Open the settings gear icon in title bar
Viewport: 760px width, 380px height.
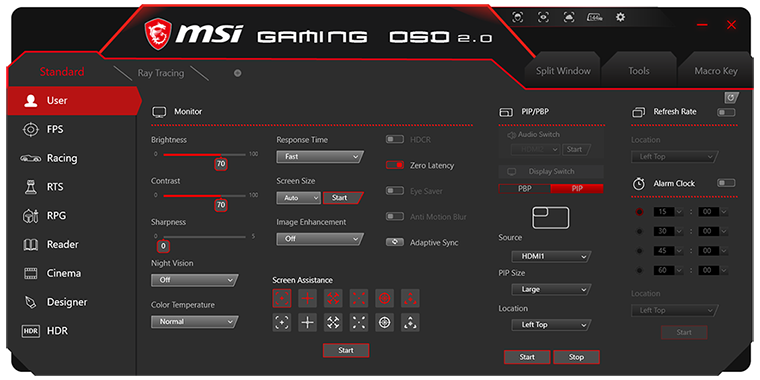click(x=620, y=17)
